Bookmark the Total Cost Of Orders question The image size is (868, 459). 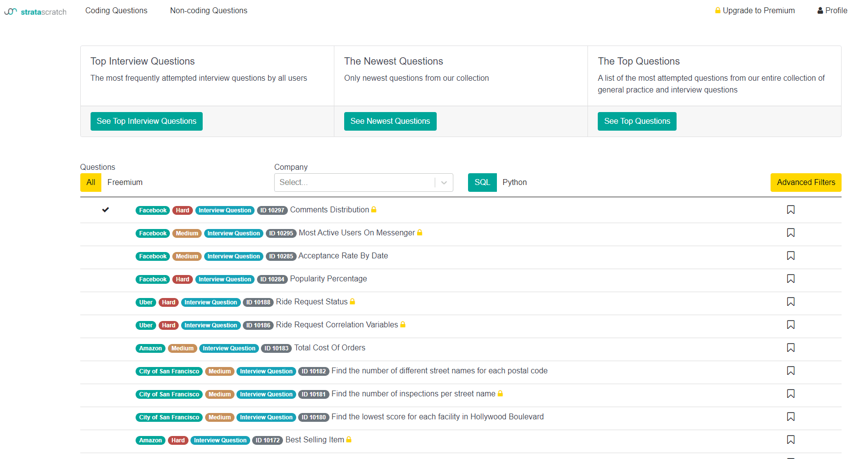[791, 347]
